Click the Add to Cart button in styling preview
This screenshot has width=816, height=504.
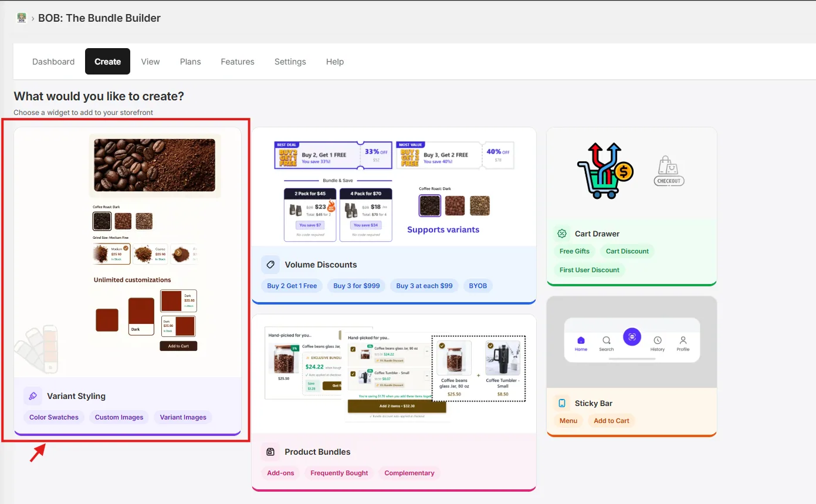click(x=178, y=346)
